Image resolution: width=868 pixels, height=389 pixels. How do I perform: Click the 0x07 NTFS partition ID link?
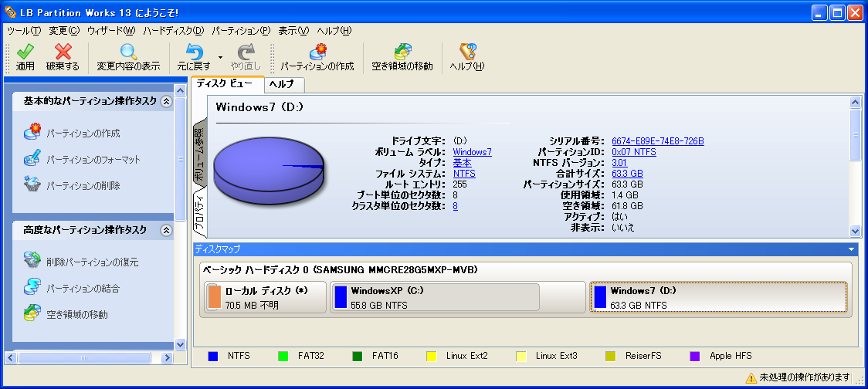[634, 151]
